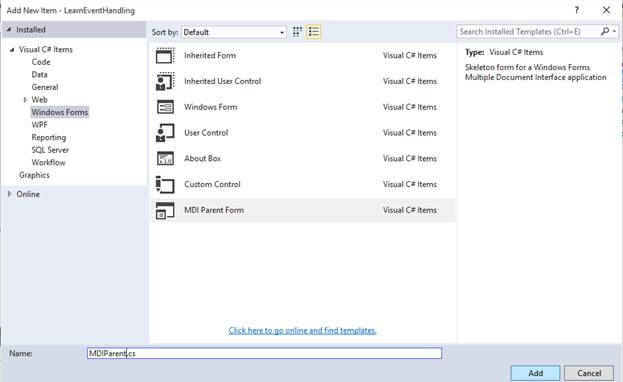The width and height of the screenshot is (623, 382).
Task: Select the Online node label
Action: point(28,194)
